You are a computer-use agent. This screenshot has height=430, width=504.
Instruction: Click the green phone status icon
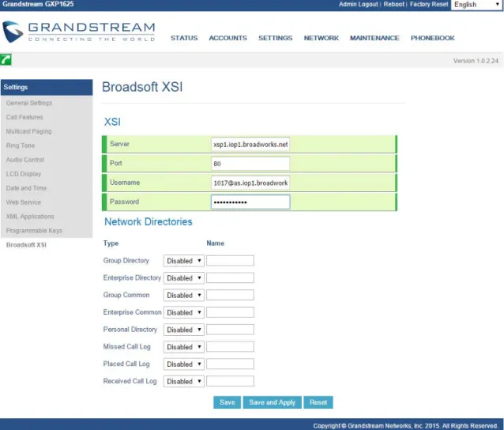[6, 59]
